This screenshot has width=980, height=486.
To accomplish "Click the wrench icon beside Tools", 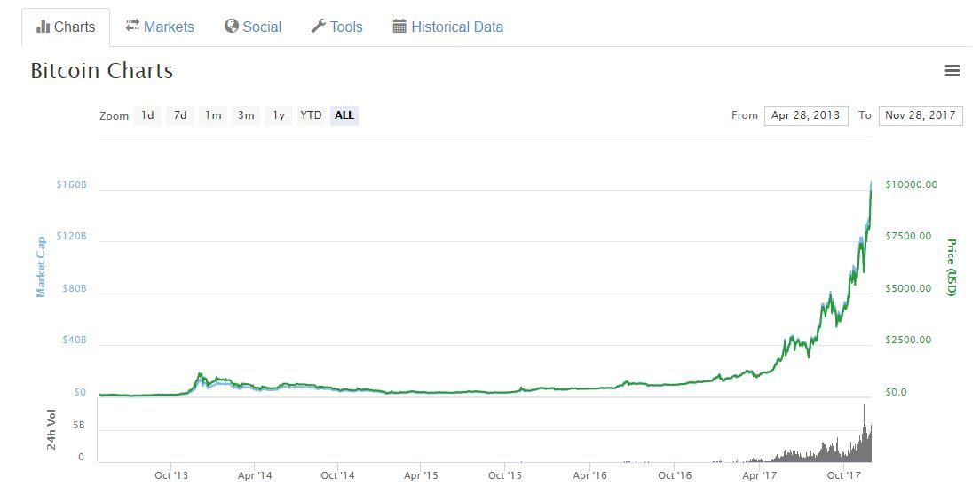I will pyautogui.click(x=319, y=27).
